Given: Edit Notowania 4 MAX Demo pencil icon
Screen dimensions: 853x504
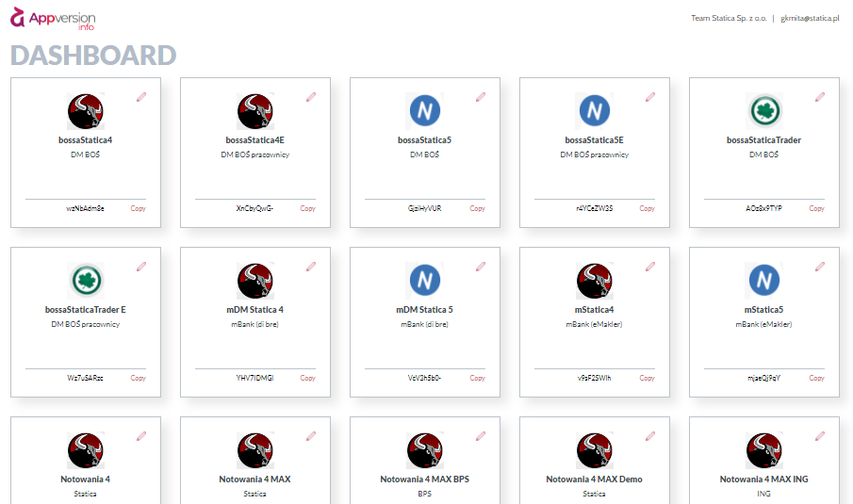Looking at the screenshot, I should (650, 436).
